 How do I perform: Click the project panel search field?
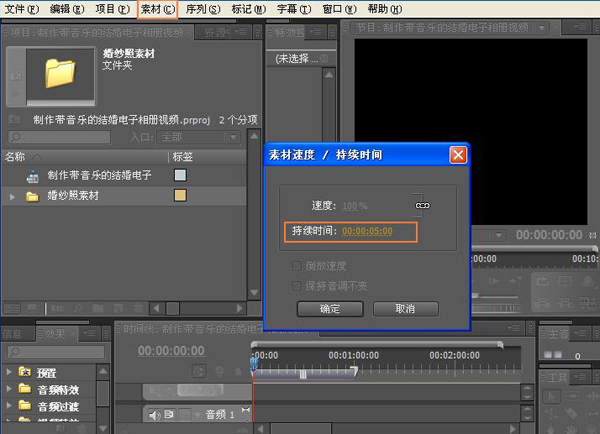tap(60, 137)
